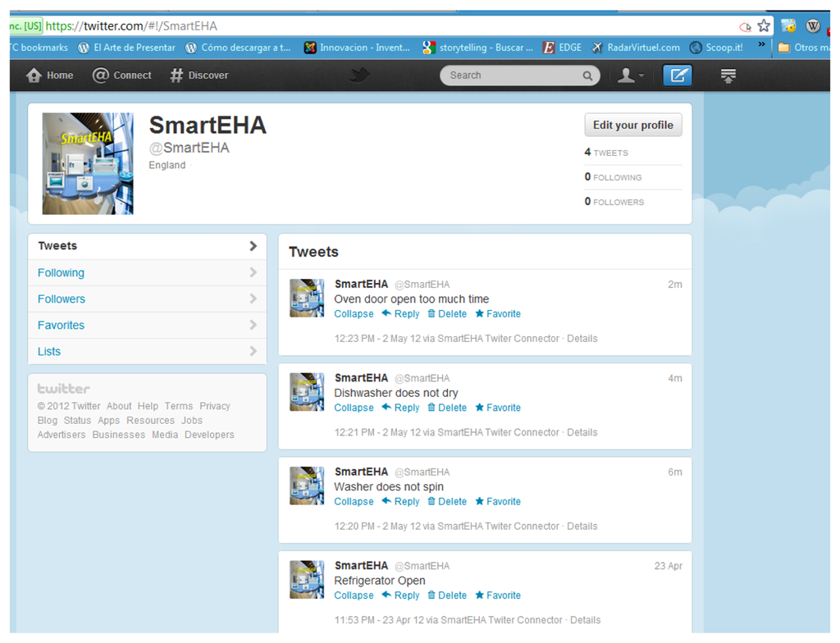This screenshot has height=643, width=840.
Task: Click the WordPress extension icon
Action: (x=813, y=25)
